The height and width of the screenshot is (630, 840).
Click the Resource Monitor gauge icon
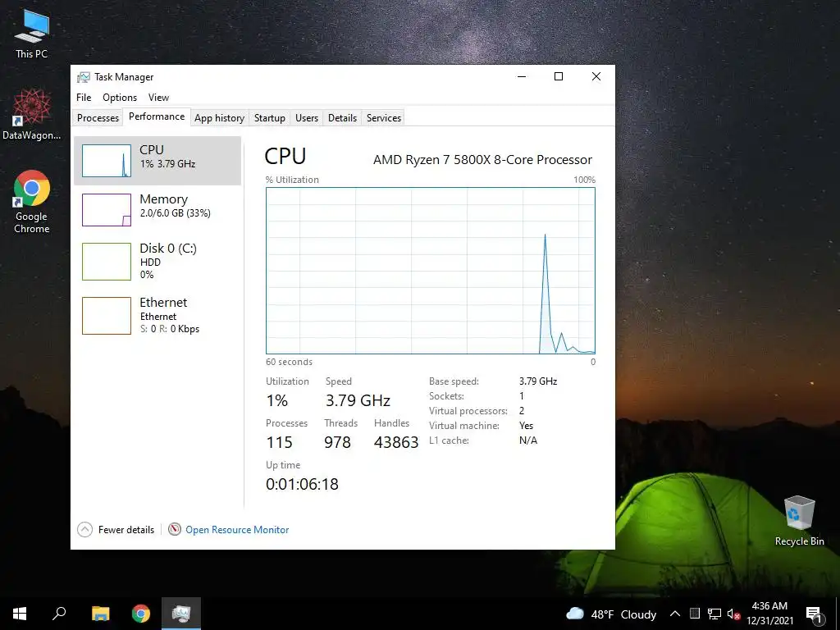[174, 529]
